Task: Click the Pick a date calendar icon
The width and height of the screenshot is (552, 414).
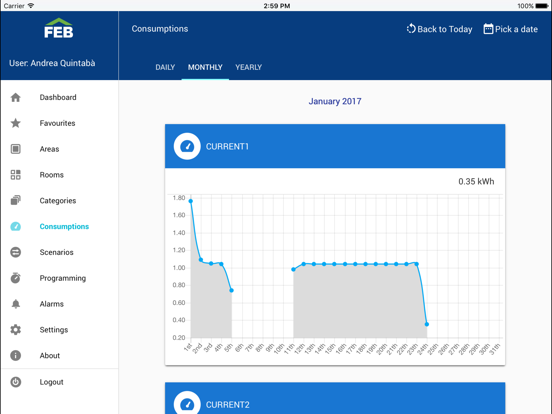Action: click(488, 29)
